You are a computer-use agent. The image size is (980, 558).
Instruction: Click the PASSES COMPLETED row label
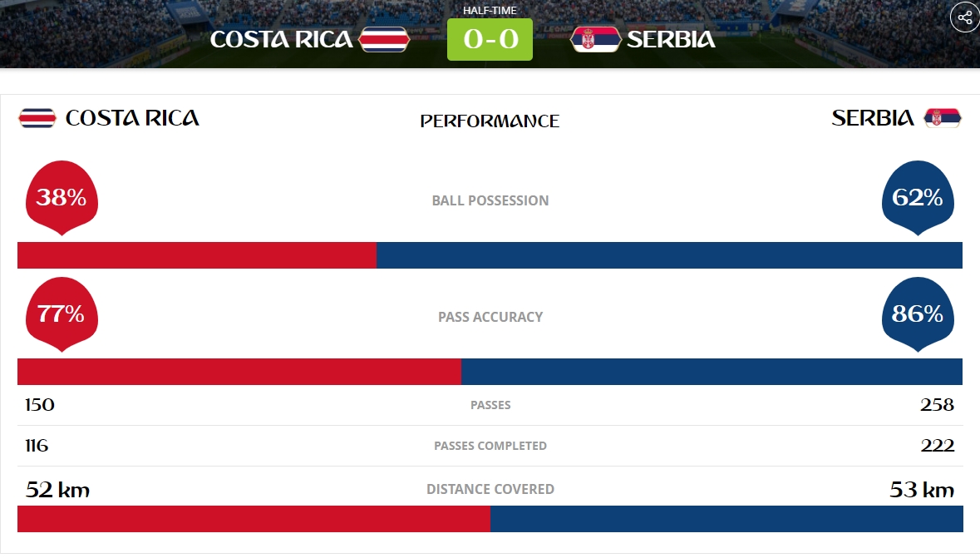click(490, 446)
